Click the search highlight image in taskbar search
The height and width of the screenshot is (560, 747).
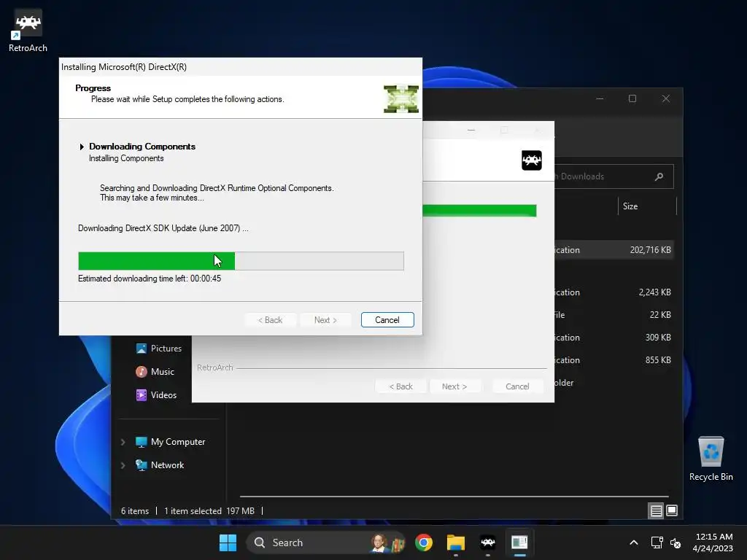tap(388, 542)
